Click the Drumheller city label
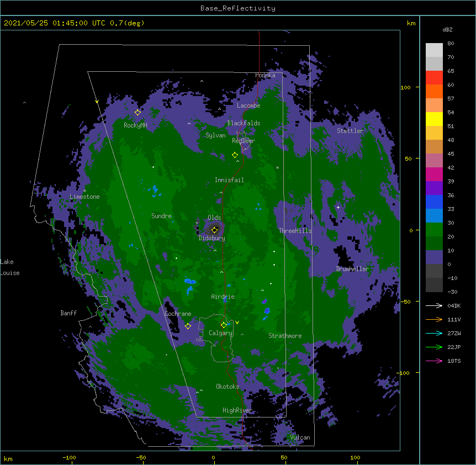 [x=352, y=269]
